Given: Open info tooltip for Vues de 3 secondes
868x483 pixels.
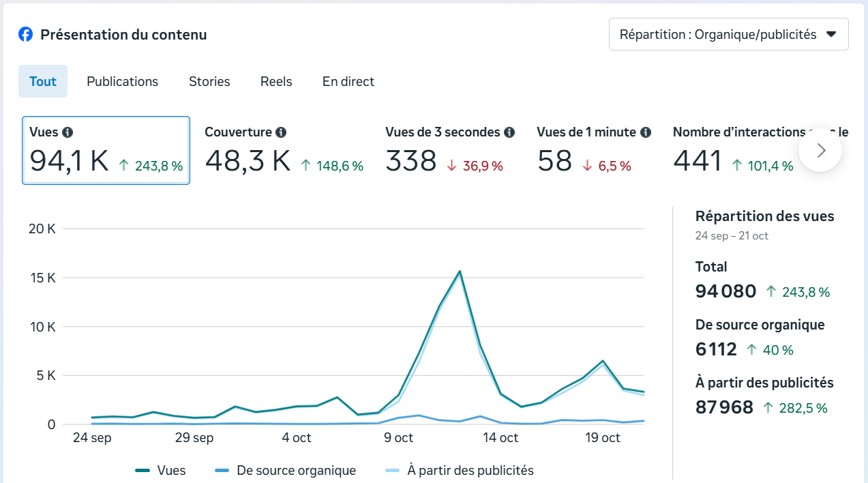Looking at the screenshot, I should tap(509, 132).
